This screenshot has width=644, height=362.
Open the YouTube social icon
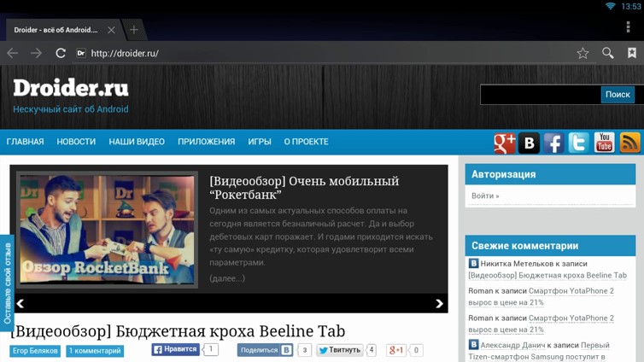604,143
